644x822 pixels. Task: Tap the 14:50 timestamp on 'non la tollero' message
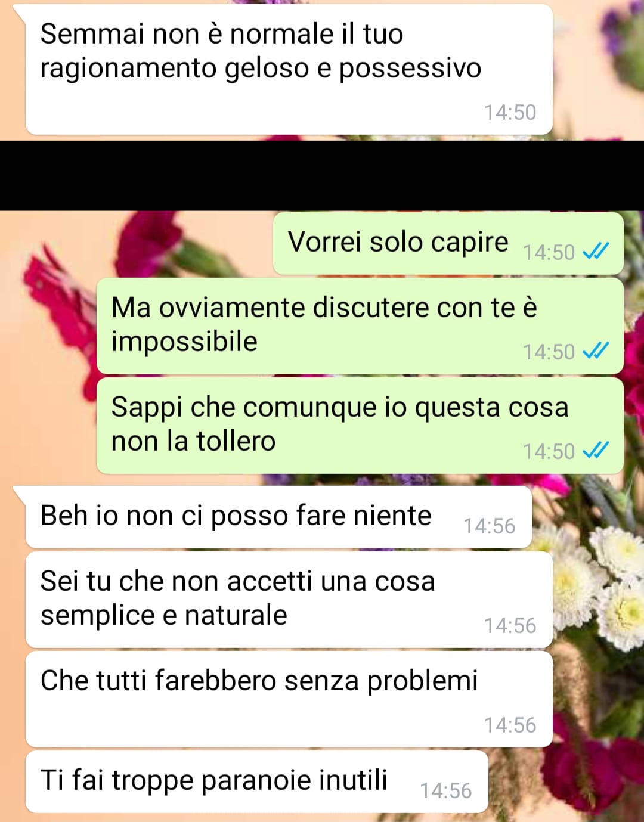point(549,451)
